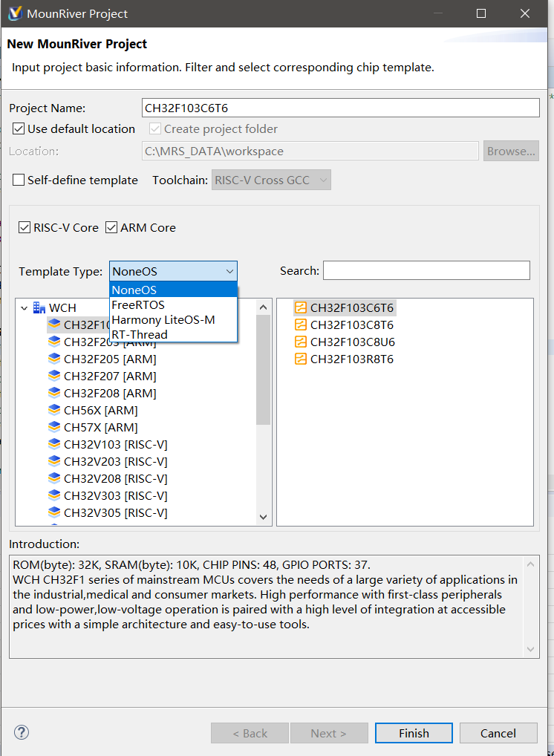Focus the Project Name input field
This screenshot has width=554, height=756.
[340, 108]
